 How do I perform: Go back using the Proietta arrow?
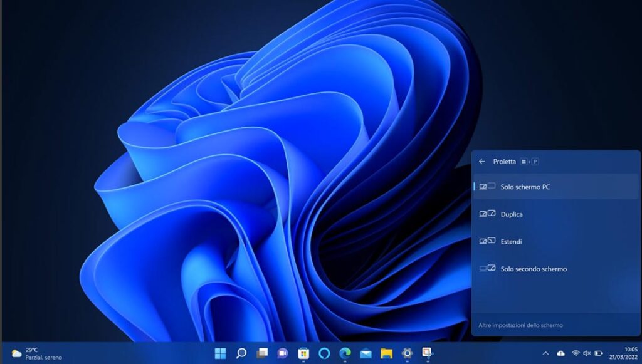tap(482, 162)
